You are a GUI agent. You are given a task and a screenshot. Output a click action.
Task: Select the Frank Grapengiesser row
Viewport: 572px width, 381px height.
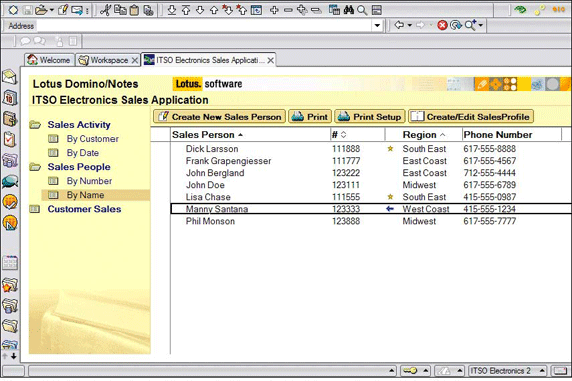tap(371, 161)
